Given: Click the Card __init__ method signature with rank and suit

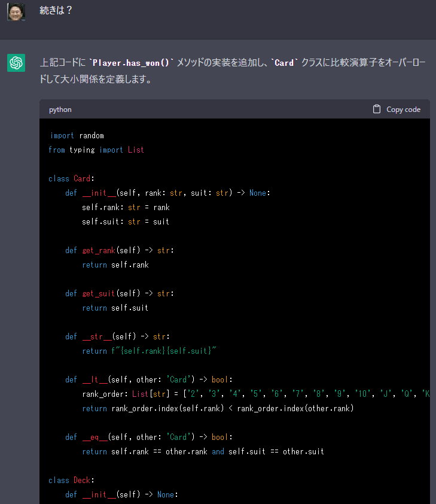Looking at the screenshot, I should [x=167, y=193].
